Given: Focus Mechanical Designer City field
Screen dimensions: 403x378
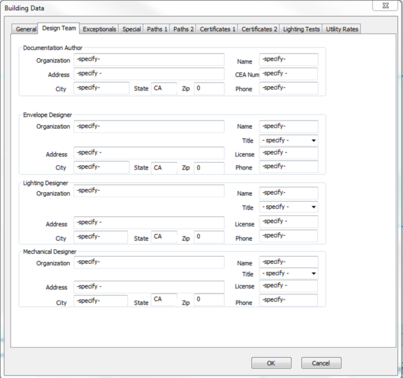Looking at the screenshot, I should point(101,301).
